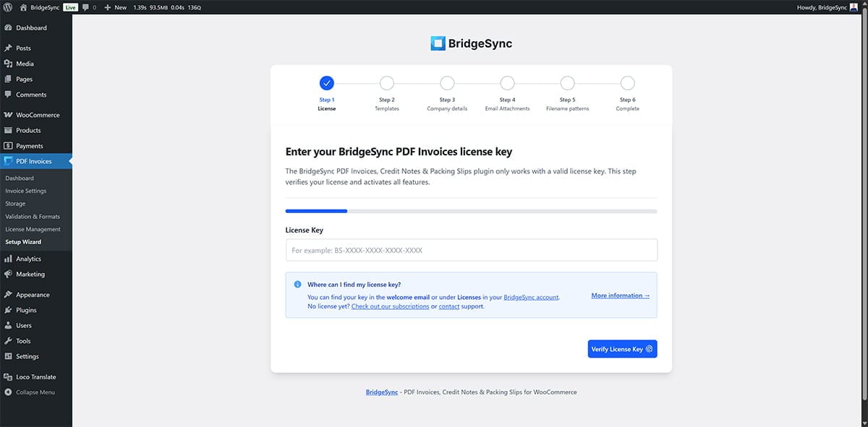Open the Plugins menu icon
Image resolution: width=868 pixels, height=427 pixels.
[8, 310]
